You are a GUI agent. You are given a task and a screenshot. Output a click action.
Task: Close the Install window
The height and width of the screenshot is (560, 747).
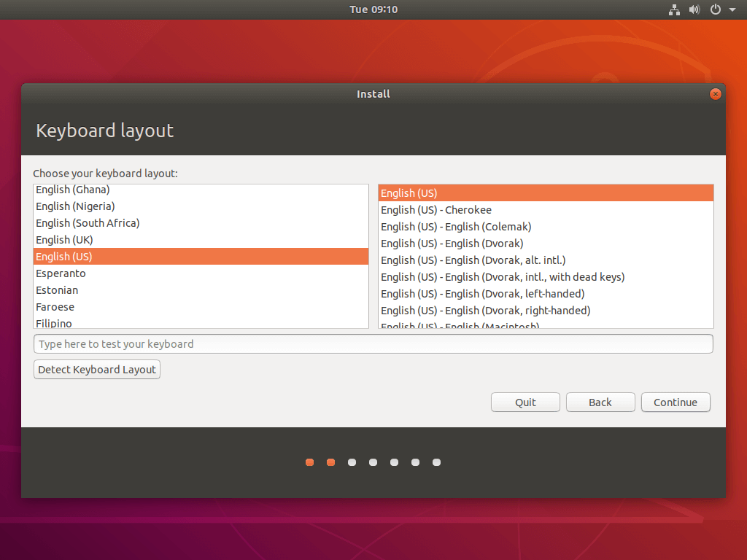(715, 94)
